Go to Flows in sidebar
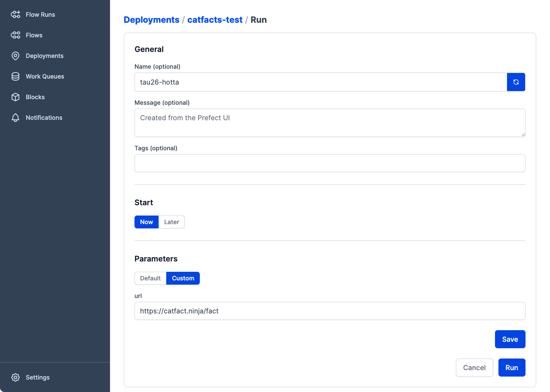 (34, 35)
